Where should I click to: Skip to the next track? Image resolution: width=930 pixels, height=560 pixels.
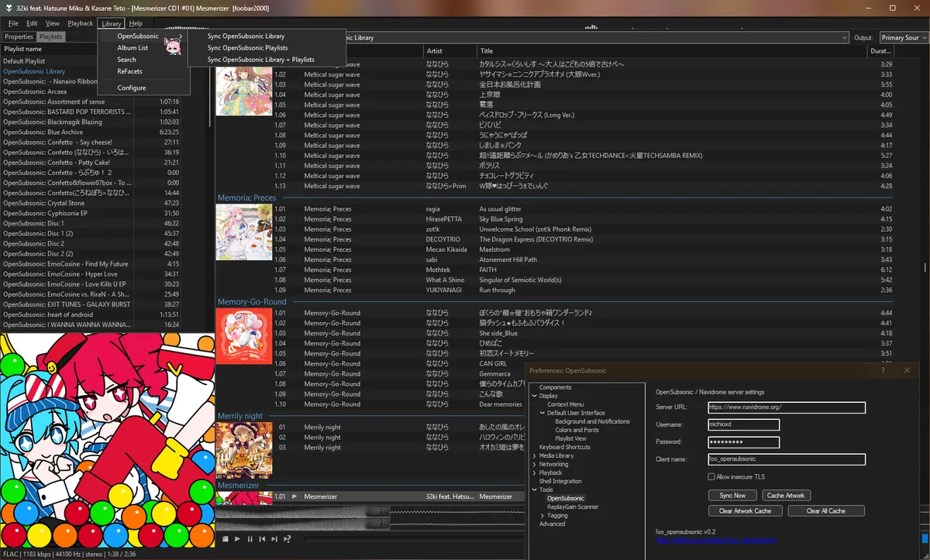(273, 538)
